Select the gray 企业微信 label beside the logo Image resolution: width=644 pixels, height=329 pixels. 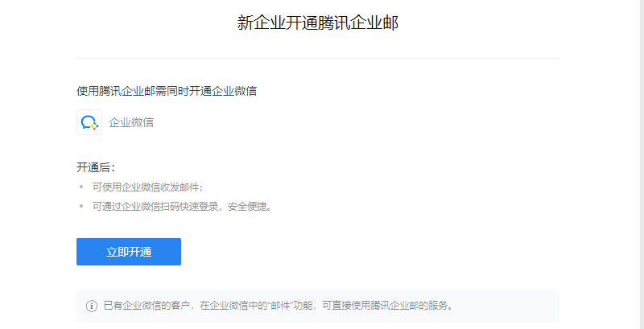(131, 122)
